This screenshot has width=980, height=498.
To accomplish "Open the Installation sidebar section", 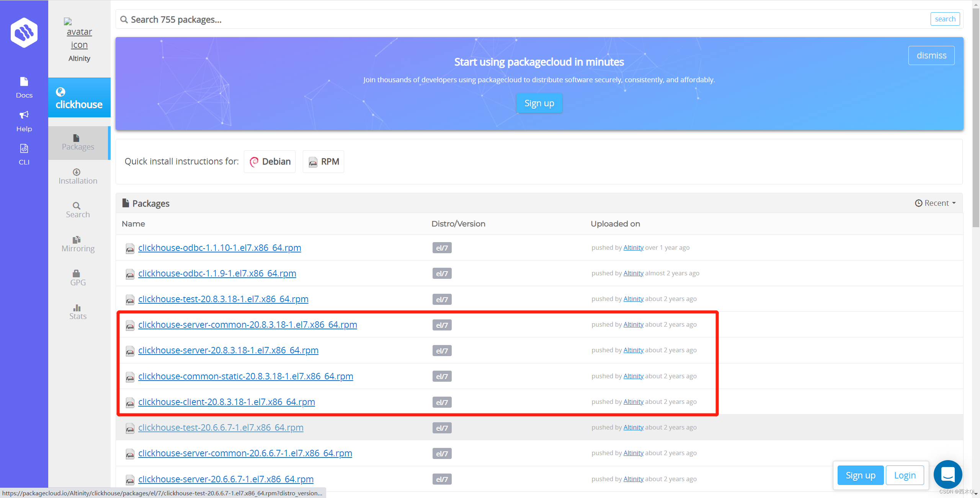I will pos(78,177).
